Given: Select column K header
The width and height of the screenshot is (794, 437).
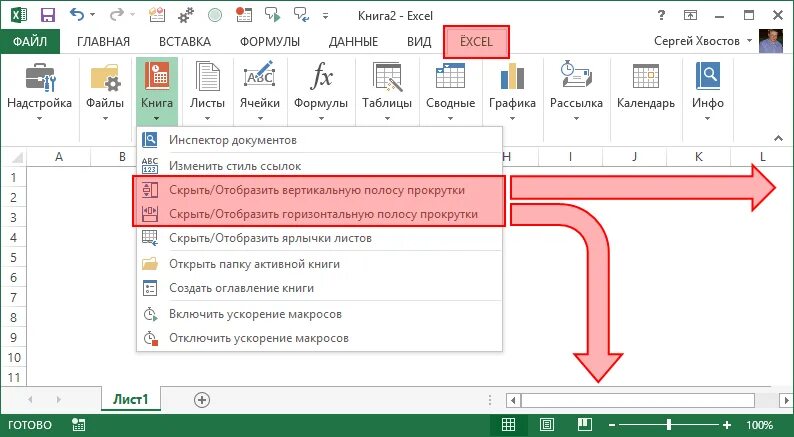Looking at the screenshot, I should coord(698,157).
